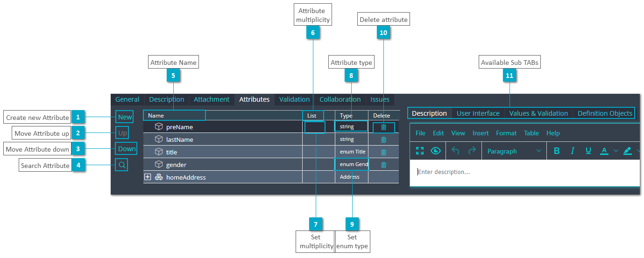Viewport: 644px width, 258px height.
Task: Redo the edit in the editor
Action: pyautogui.click(x=472, y=151)
